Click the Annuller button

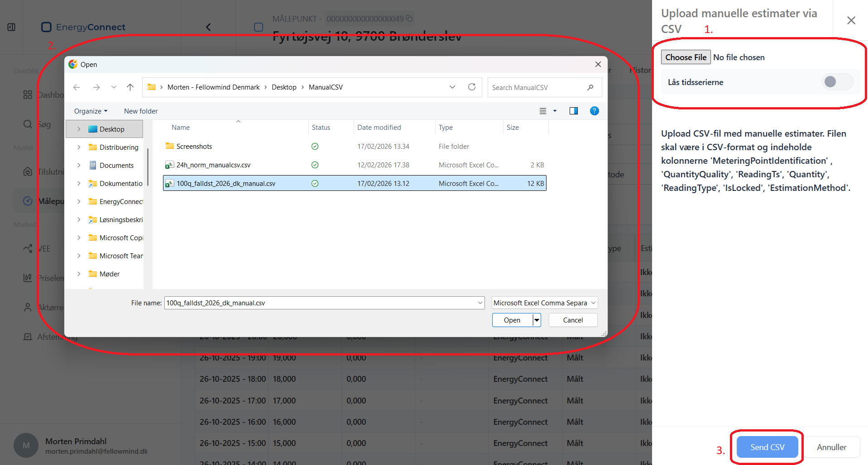(x=831, y=447)
